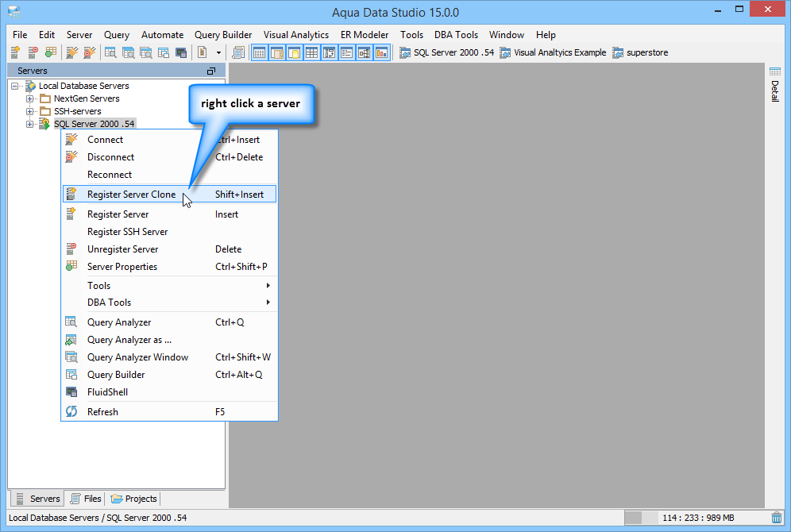Open Query Analyzer from the toolbar
This screenshot has height=532, width=791.
point(110,52)
